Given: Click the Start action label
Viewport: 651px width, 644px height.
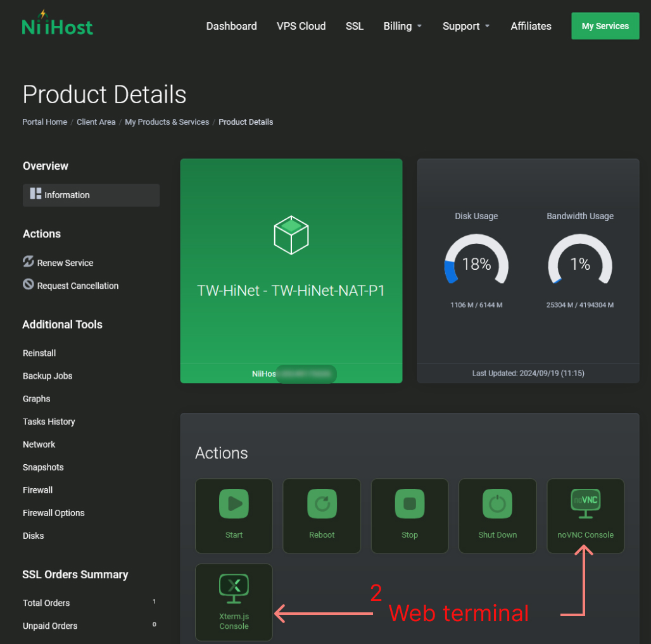Looking at the screenshot, I should click(x=234, y=535).
